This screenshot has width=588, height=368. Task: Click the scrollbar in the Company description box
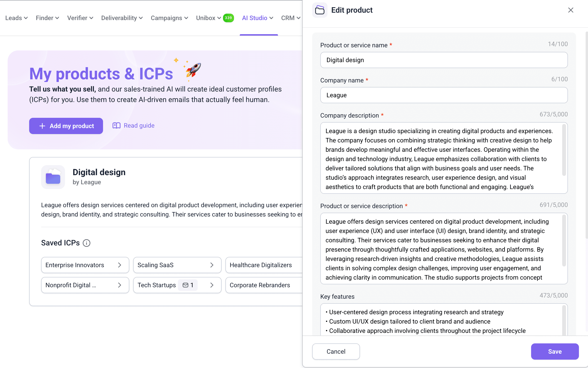click(564, 150)
